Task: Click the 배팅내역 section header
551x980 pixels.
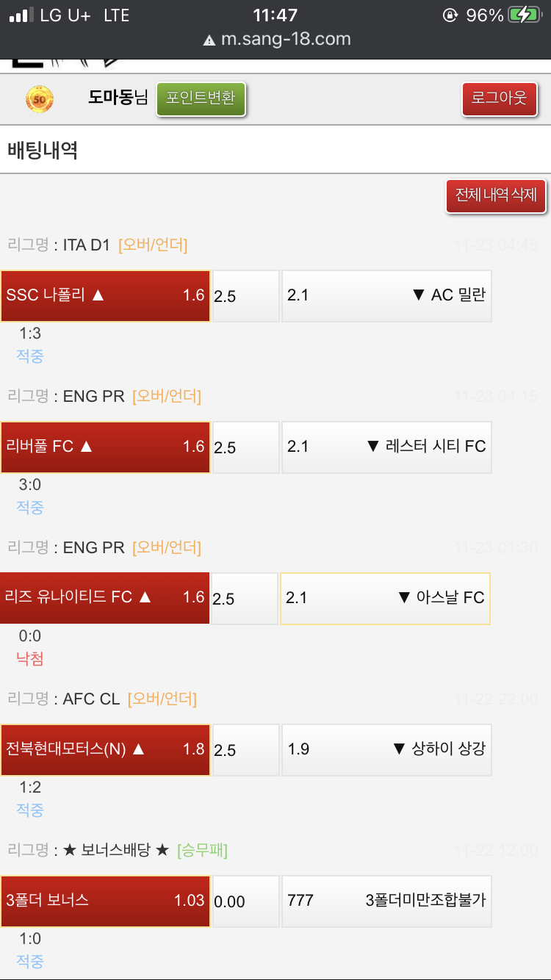Action: pos(43,151)
